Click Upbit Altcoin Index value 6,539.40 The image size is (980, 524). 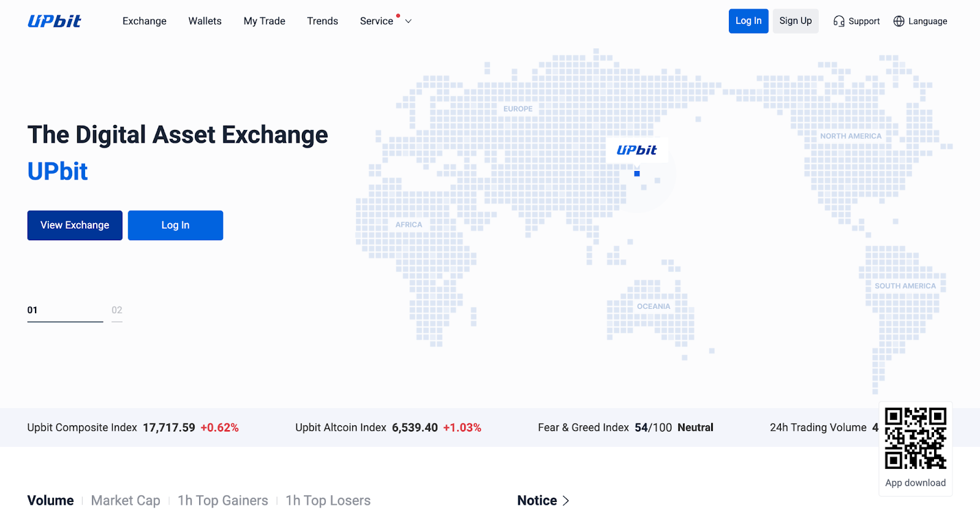point(415,428)
